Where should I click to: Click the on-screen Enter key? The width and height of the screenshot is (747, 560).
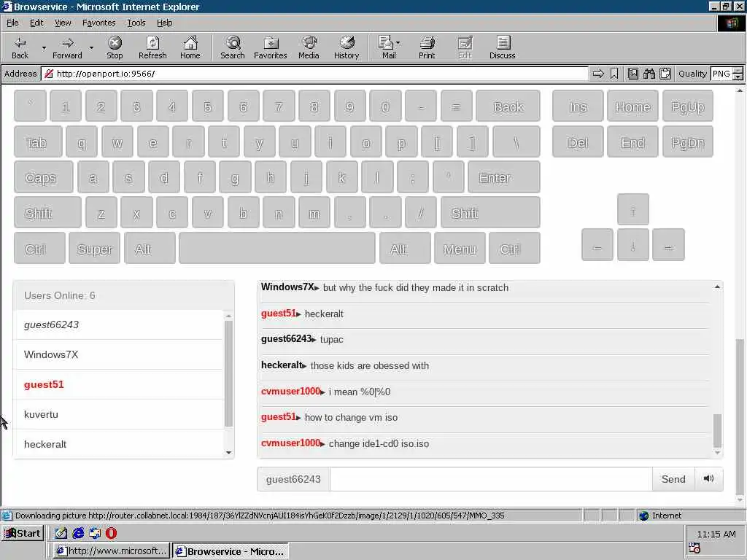(x=504, y=177)
